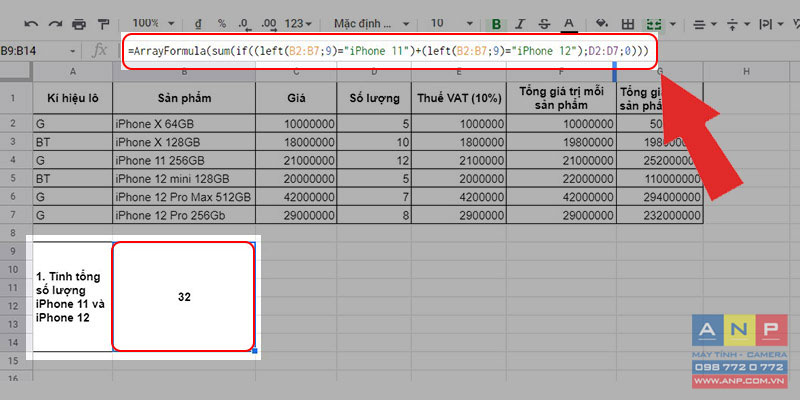
Task: Click lot code 'BT' in row 5
Action: [72, 179]
